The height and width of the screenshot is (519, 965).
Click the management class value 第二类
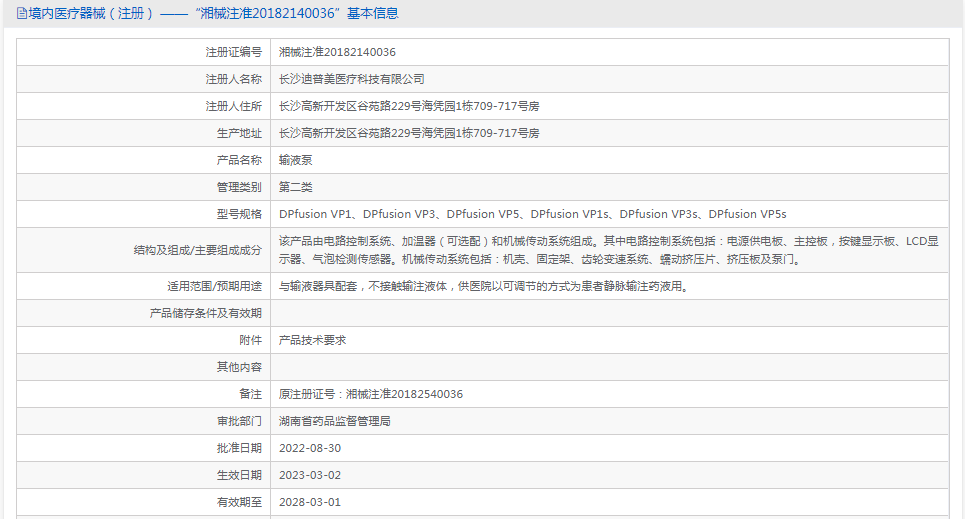[x=295, y=187]
